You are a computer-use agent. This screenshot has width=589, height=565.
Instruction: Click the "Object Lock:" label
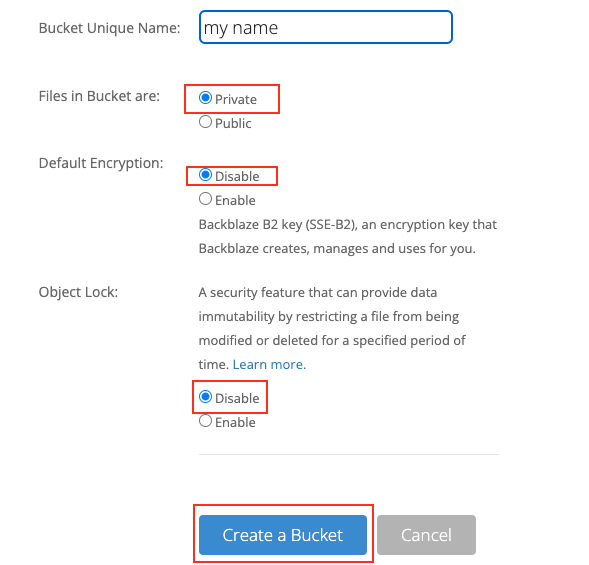pyautogui.click(x=78, y=292)
